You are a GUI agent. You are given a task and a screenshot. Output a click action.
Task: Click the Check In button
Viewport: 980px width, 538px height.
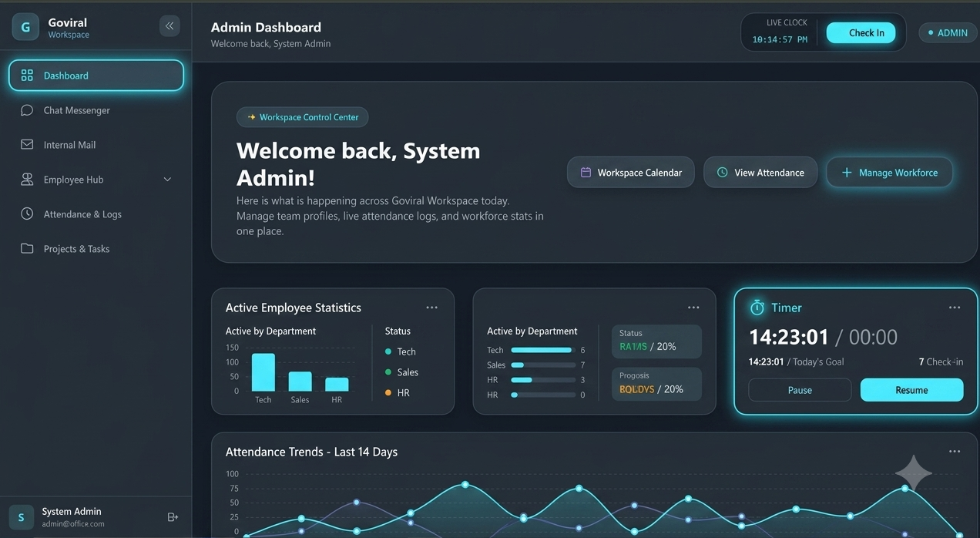[x=861, y=32]
